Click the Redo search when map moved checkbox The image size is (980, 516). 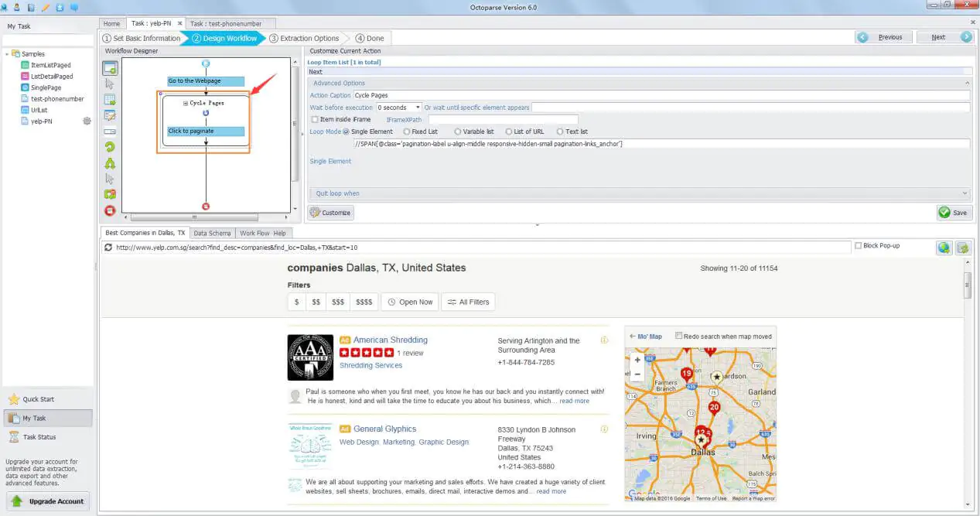(679, 336)
